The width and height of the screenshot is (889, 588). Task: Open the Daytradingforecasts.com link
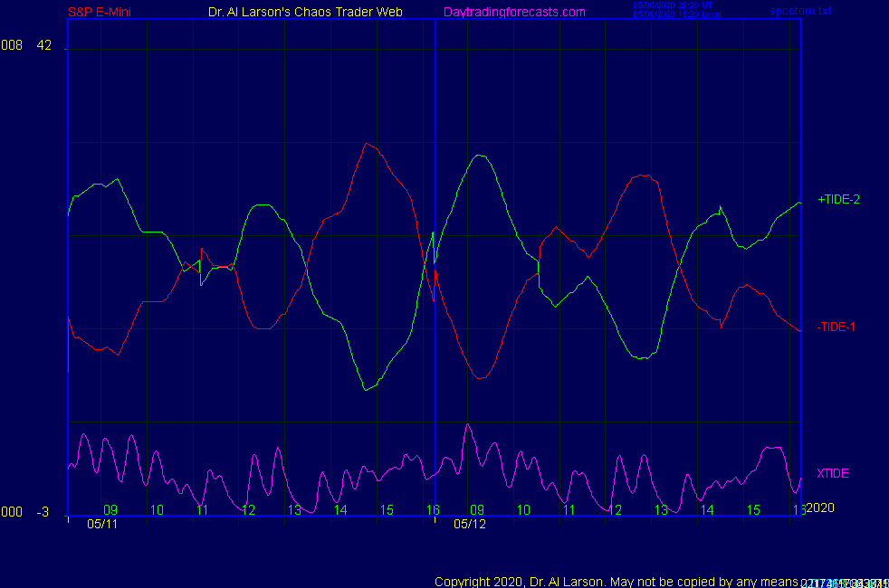click(514, 12)
